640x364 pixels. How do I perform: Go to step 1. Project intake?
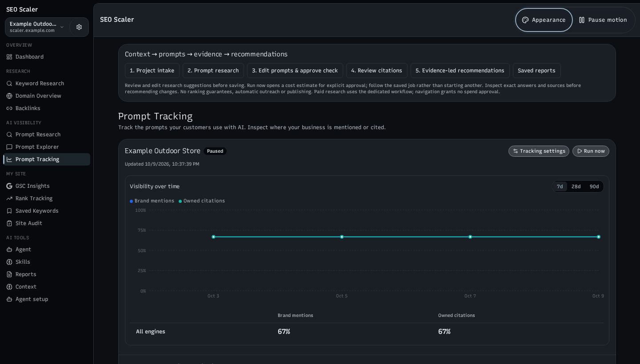coord(152,71)
